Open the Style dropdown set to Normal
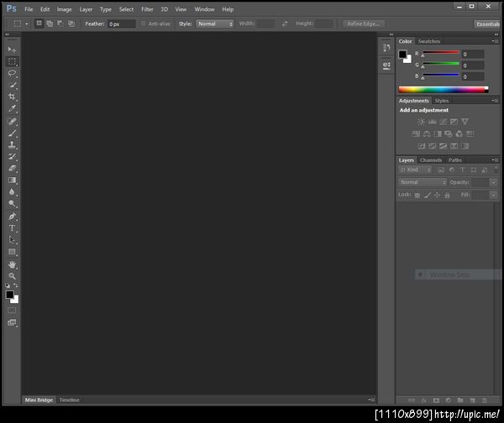Screen dimensions: 504x423 pyautogui.click(x=215, y=23)
